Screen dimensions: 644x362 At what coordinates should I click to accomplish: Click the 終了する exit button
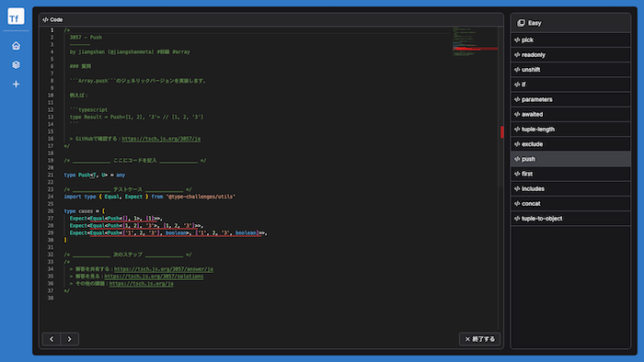point(479,339)
